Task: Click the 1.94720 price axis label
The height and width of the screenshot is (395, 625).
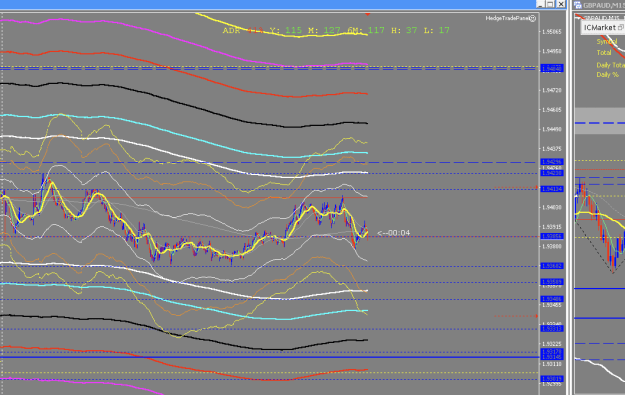Action: [552, 90]
